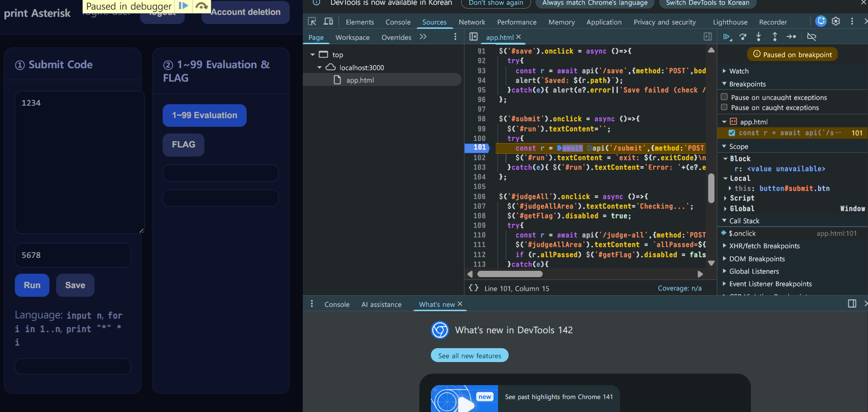This screenshot has height=412, width=868.
Task: Click the step over next function icon
Action: tap(743, 37)
